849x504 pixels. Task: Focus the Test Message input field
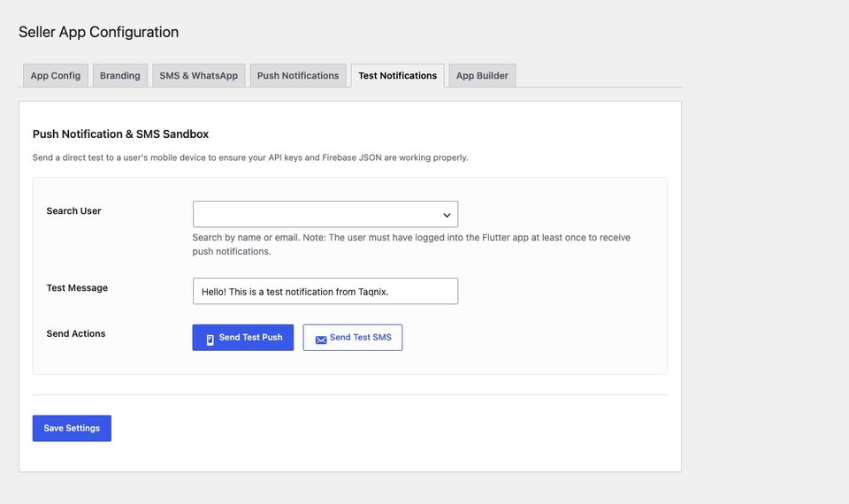pyautogui.click(x=325, y=291)
